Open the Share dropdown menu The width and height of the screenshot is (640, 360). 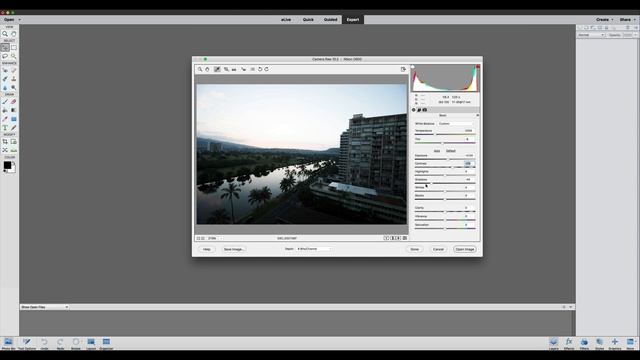627,20
